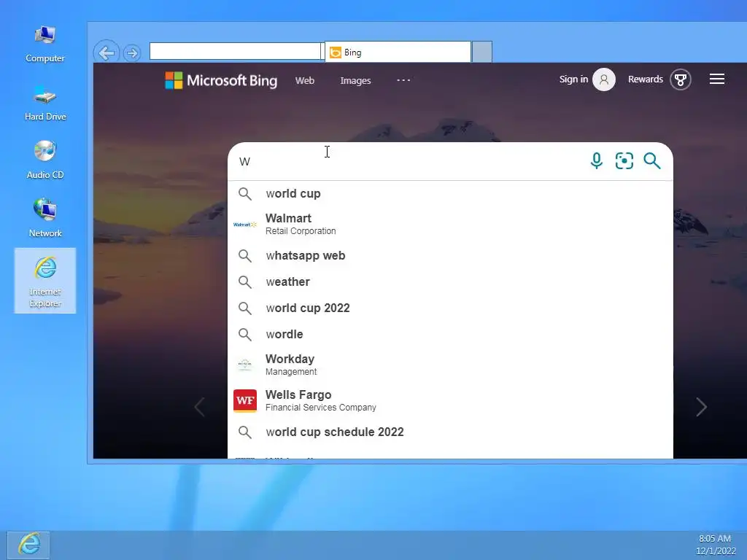Open the Audio CD desktop icon
This screenshot has width=747, height=560.
coord(44,160)
